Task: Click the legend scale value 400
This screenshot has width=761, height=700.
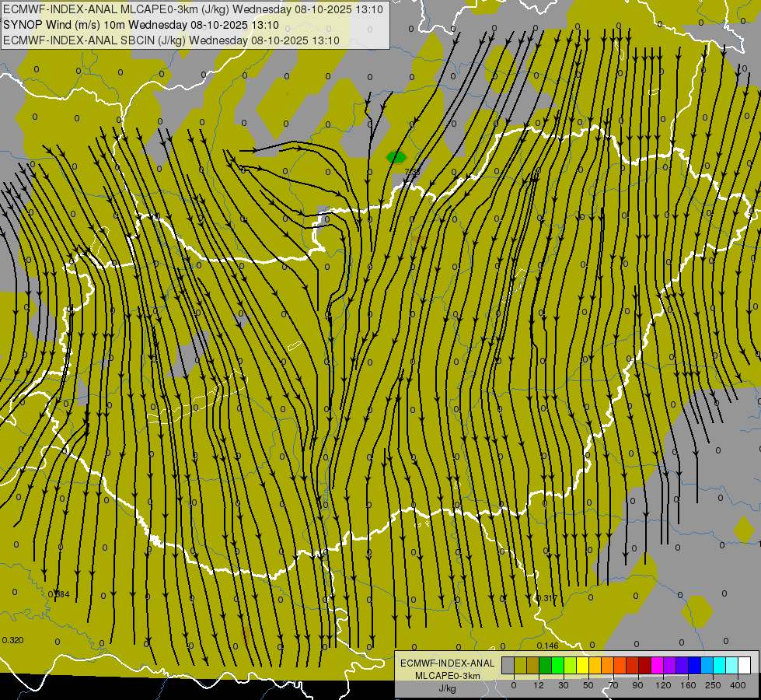Action: [x=738, y=685]
